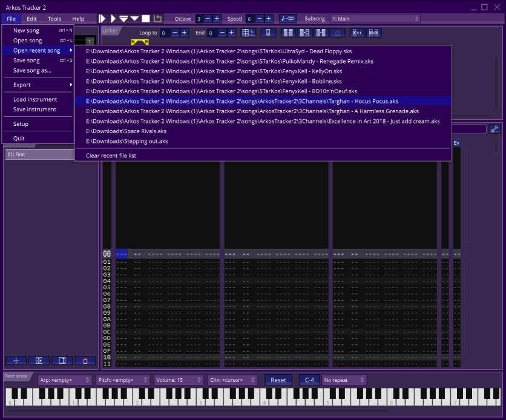Open the Subsong dropdown showing 1: Main
The width and height of the screenshot is (506, 420).
click(x=375, y=19)
